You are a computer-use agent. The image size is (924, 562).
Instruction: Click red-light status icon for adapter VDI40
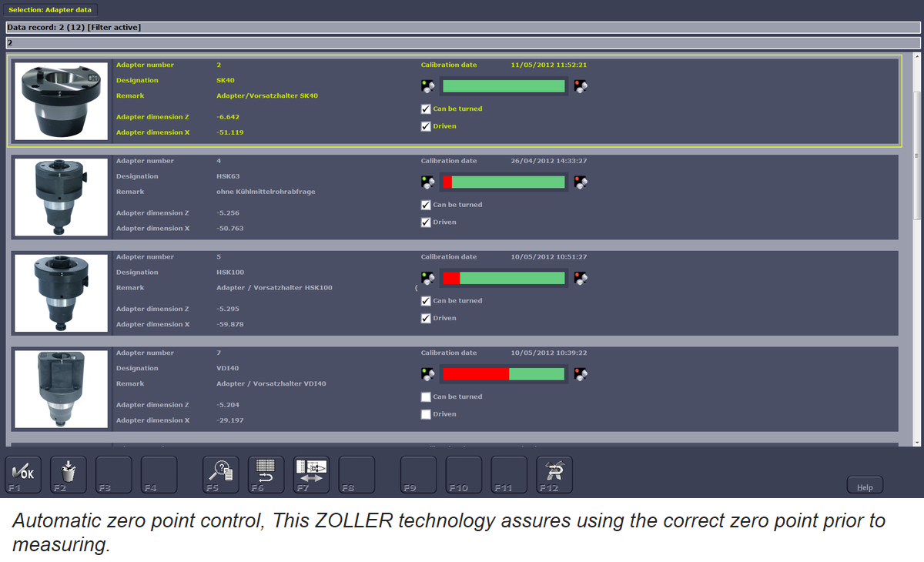[581, 374]
